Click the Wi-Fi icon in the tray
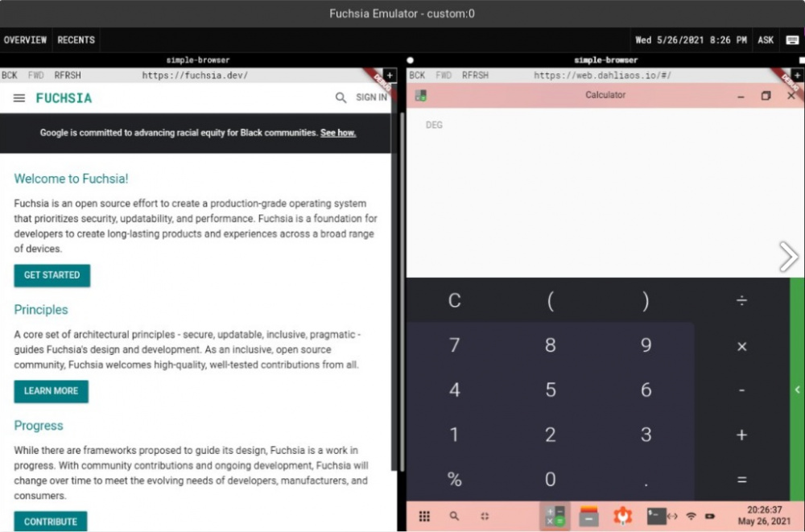Screen dimensions: 805x532 tap(691, 516)
